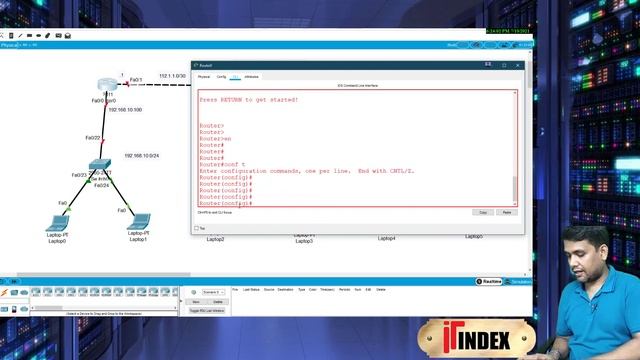Viewport: 640px width, 360px height.
Task: Select the Draw Rectangle tool
Action: [29, 36]
